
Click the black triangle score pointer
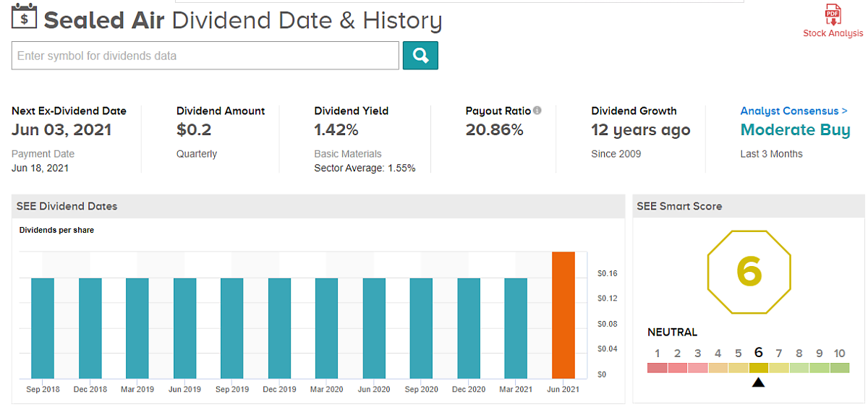pos(758,382)
